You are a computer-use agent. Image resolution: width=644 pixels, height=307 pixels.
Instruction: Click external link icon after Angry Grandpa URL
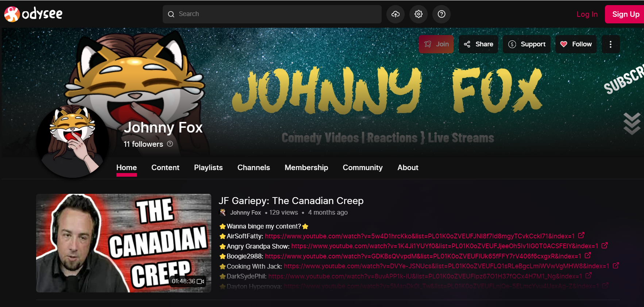(605, 245)
